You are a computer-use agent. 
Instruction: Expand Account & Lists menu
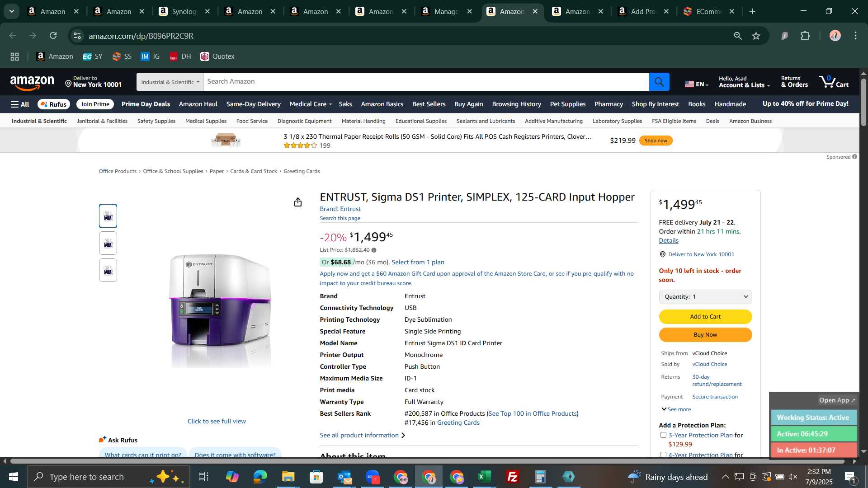point(744,82)
